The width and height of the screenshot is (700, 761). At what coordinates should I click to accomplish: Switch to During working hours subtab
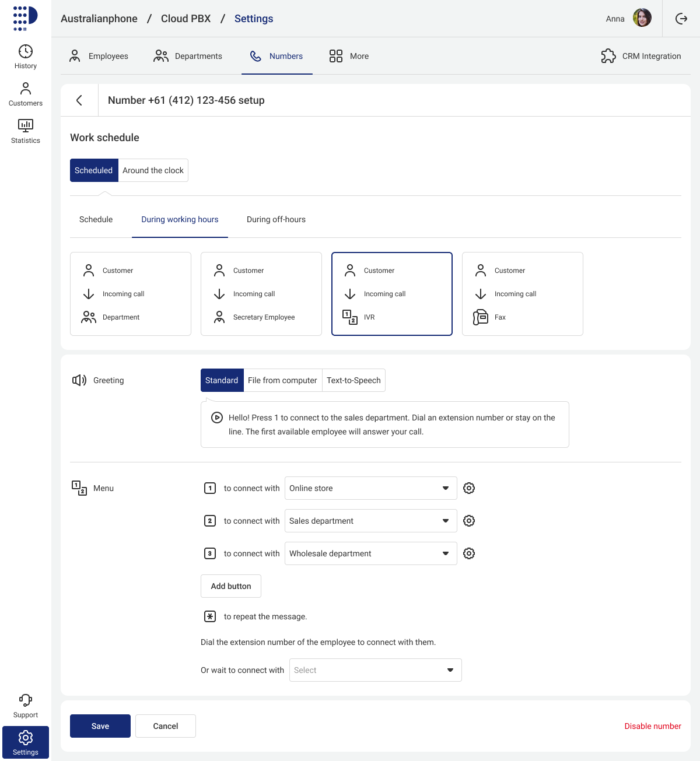(x=180, y=219)
